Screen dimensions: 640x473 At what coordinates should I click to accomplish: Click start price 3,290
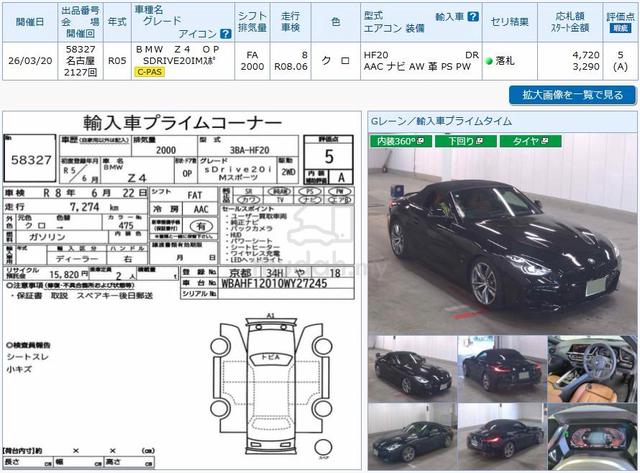[x=586, y=67]
